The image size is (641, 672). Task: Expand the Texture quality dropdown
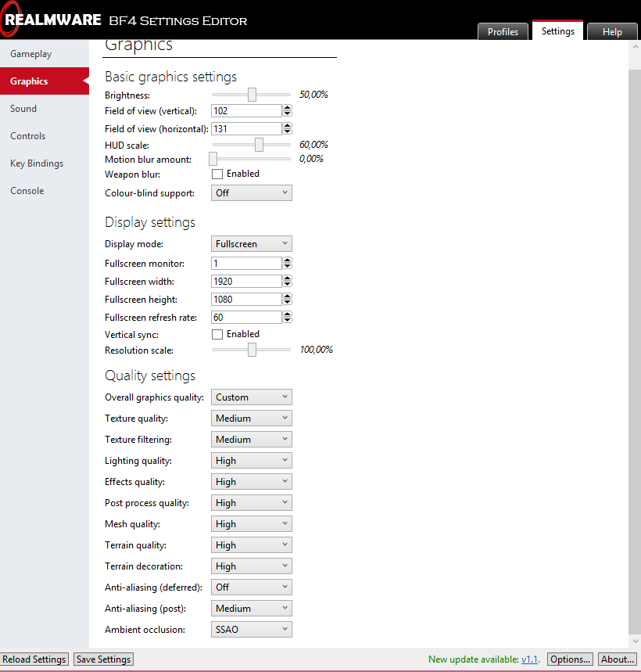point(252,419)
